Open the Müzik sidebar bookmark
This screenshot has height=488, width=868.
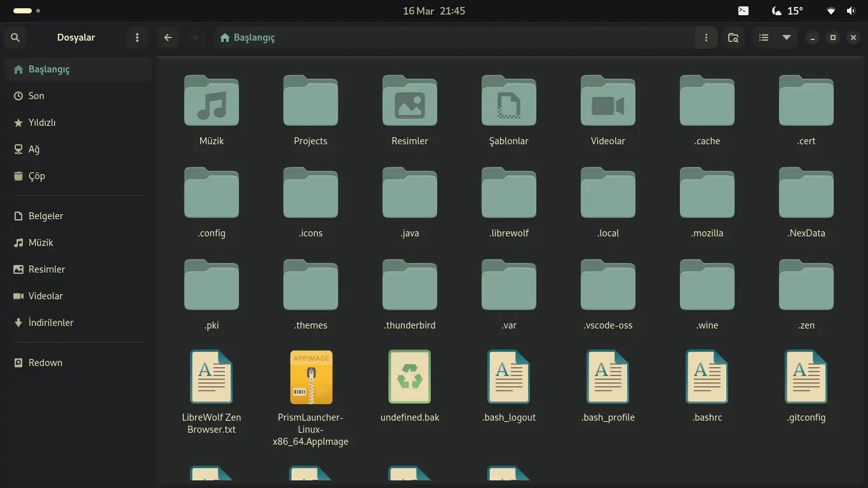[78, 243]
